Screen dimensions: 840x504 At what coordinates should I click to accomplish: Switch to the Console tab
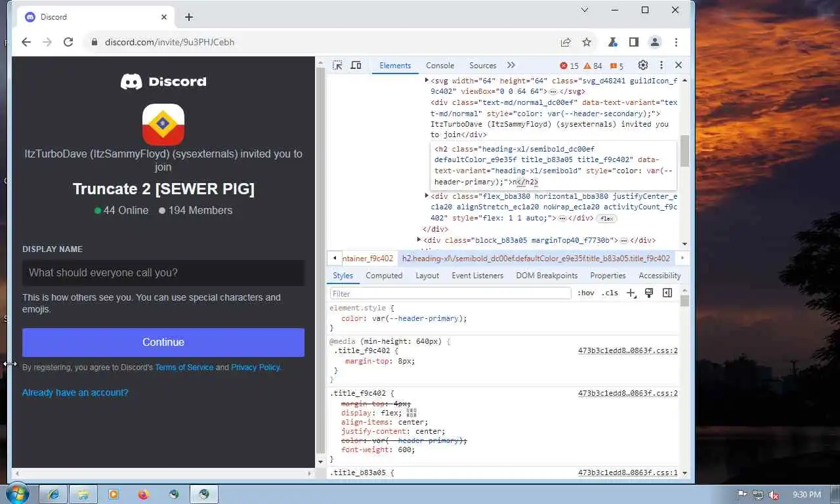[440, 66]
